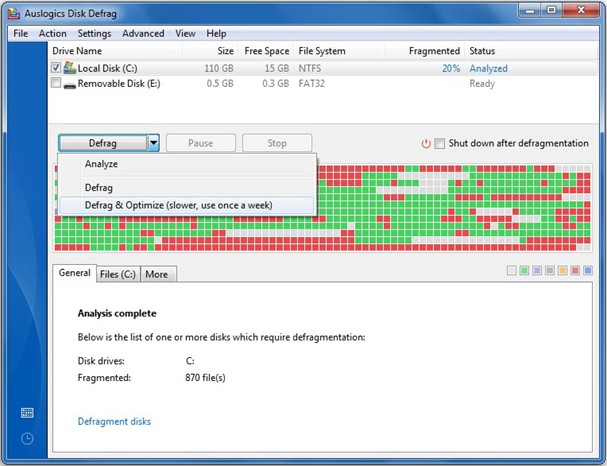The width and height of the screenshot is (607, 466).
Task: Open the View menu
Action: (x=185, y=34)
